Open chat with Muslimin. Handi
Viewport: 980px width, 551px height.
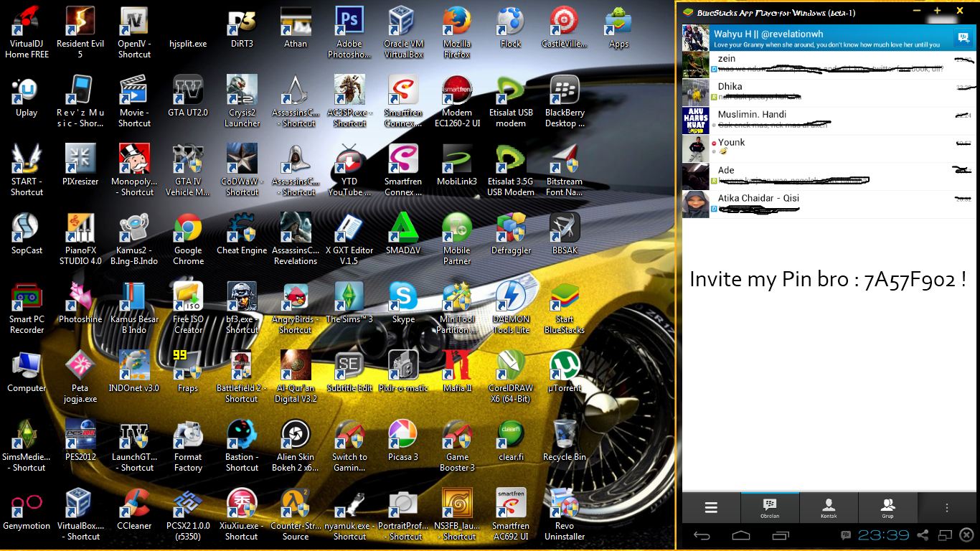click(829, 121)
